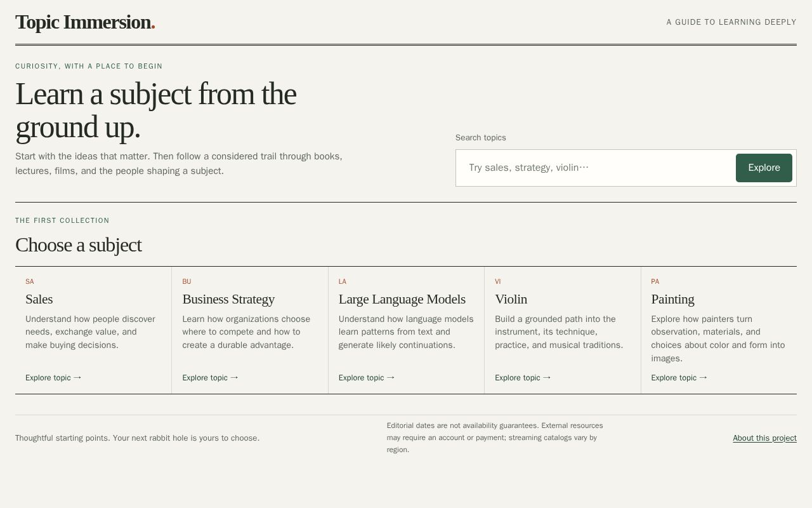Click the "Search topics" label

coord(481,138)
